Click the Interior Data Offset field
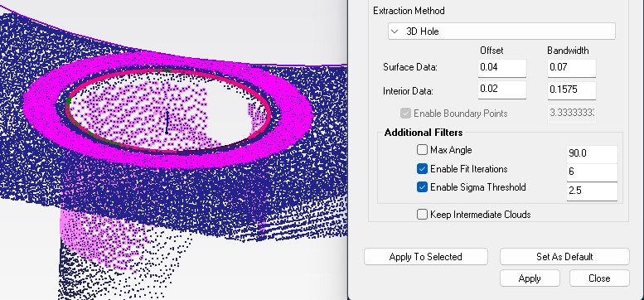The width and height of the screenshot is (644, 300). (502, 90)
